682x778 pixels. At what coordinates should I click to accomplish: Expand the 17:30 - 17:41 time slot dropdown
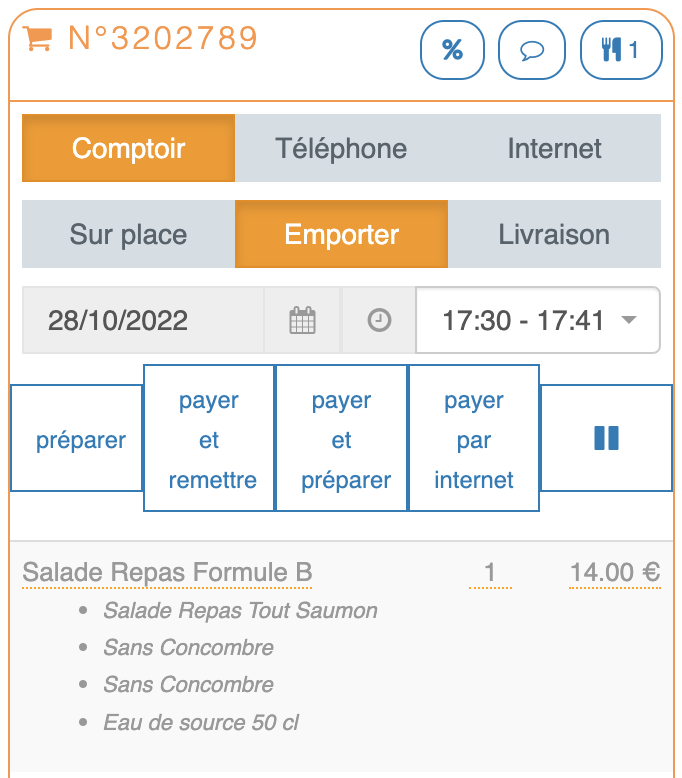pyautogui.click(x=538, y=321)
